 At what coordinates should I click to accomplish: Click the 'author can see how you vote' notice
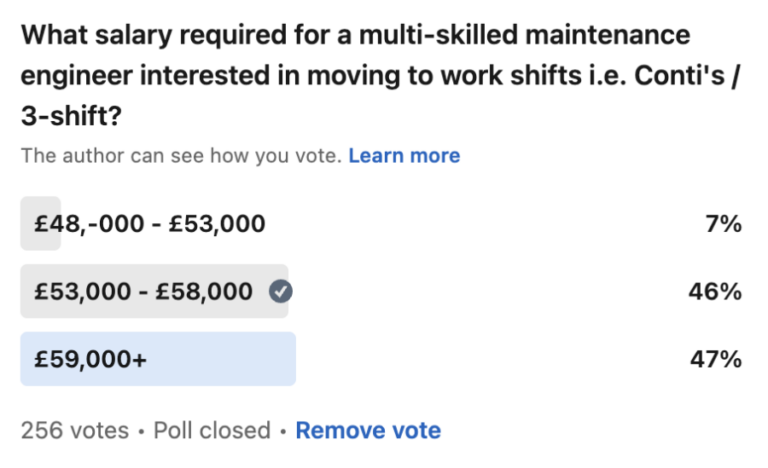point(181,156)
